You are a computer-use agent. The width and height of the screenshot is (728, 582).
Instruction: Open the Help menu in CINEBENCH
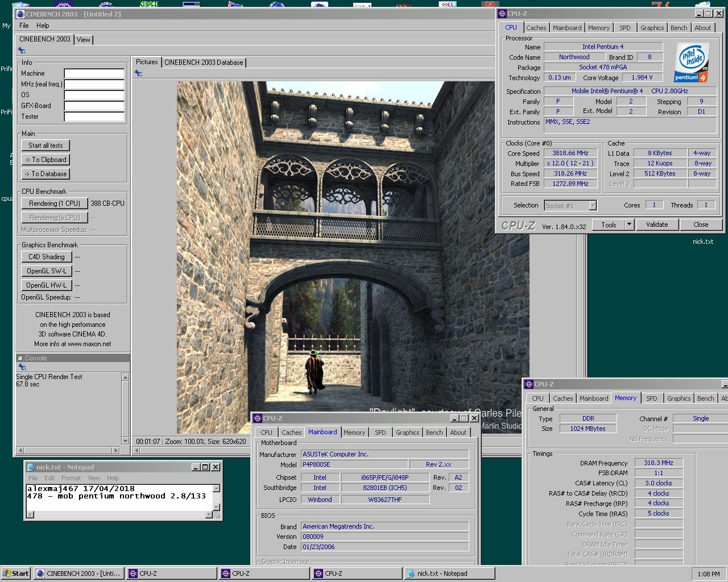pyautogui.click(x=43, y=26)
